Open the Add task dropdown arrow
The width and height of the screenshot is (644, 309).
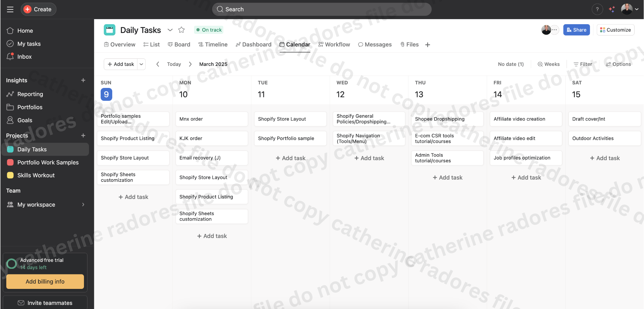142,64
